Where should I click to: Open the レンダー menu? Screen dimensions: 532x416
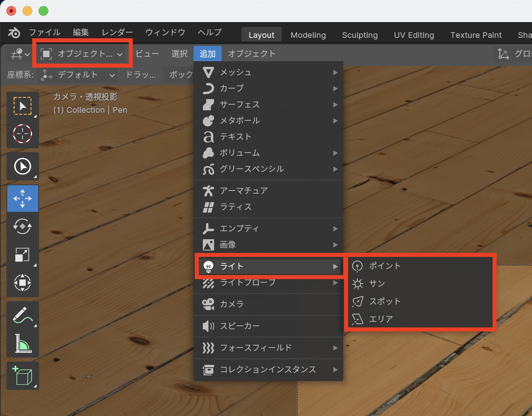pos(116,32)
